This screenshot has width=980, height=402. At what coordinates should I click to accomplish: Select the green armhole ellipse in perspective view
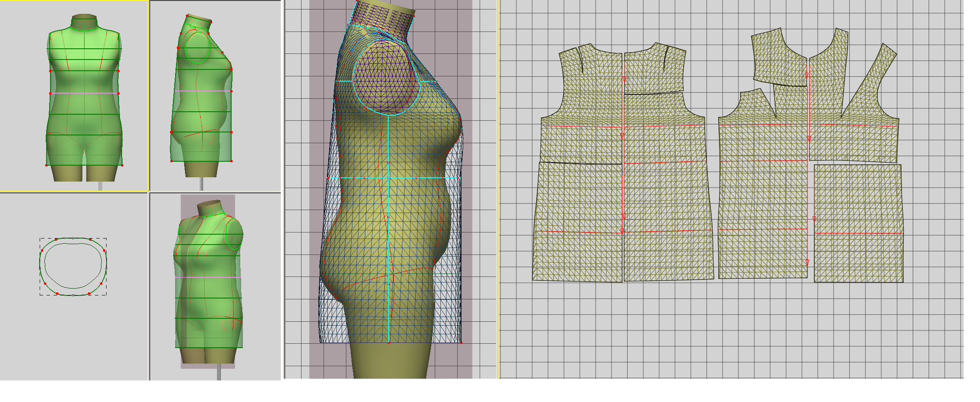(234, 234)
